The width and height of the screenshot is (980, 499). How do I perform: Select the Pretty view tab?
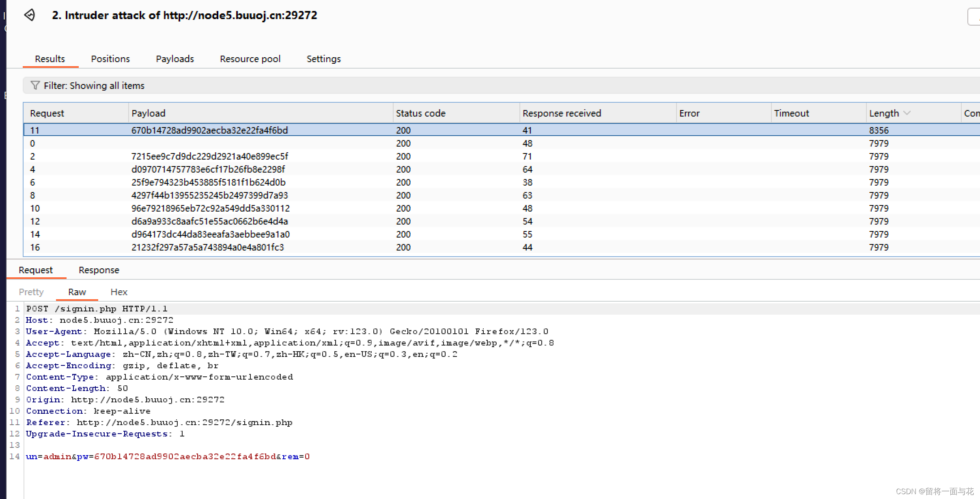coord(31,292)
